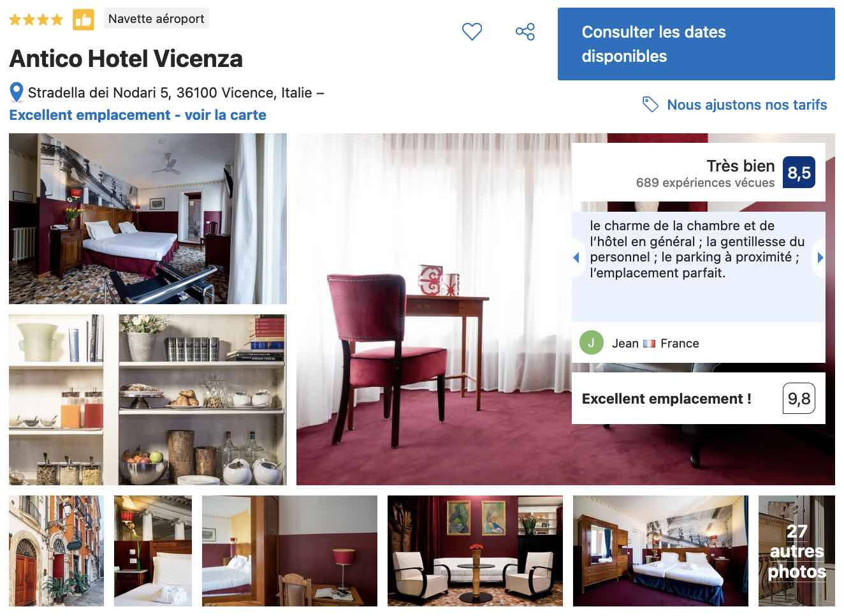
Task: Open the bedroom with ceiling fan photo
Action: pos(148,219)
